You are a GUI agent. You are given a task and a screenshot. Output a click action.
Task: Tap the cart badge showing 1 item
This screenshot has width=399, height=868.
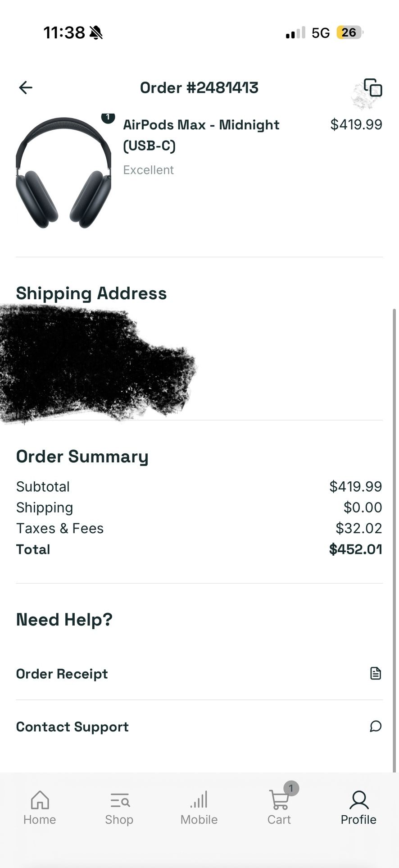[x=291, y=788]
